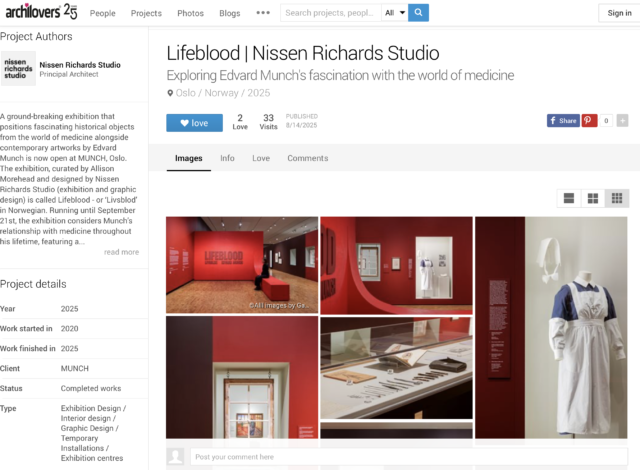Open the nurse uniform mannequin photo
The image size is (640, 470).
pos(551,326)
